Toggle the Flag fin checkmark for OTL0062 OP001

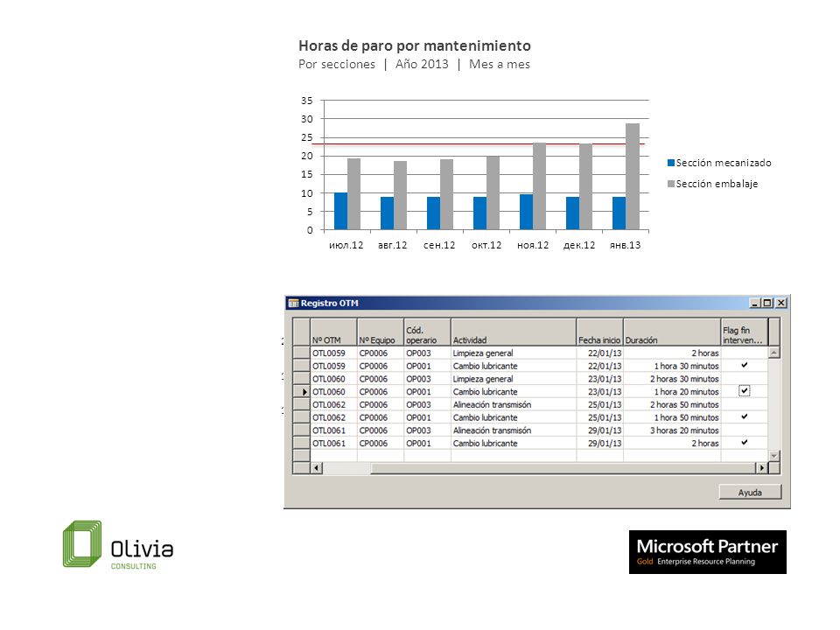click(x=744, y=416)
